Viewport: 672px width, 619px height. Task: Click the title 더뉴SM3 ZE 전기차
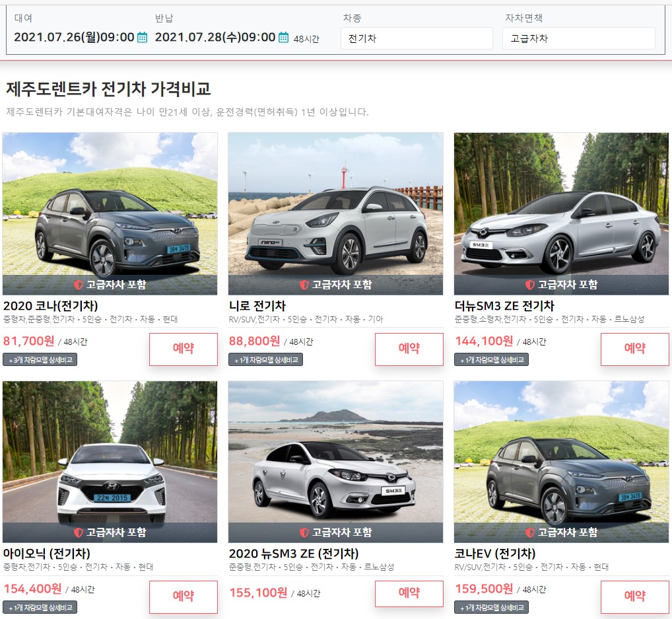(x=504, y=306)
